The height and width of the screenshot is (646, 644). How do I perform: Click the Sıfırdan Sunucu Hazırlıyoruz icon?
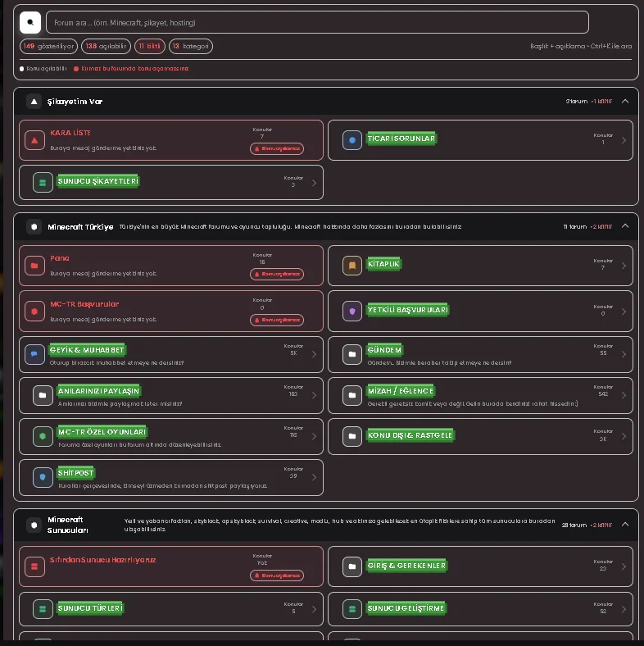(34, 567)
